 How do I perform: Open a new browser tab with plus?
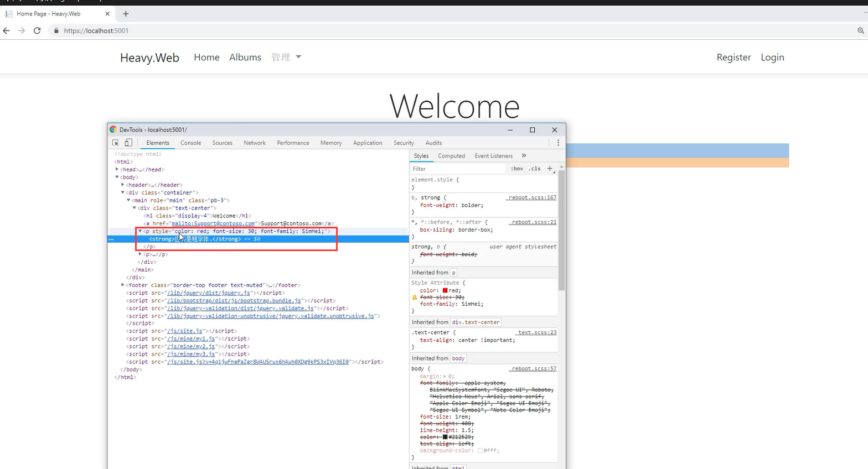pos(126,13)
